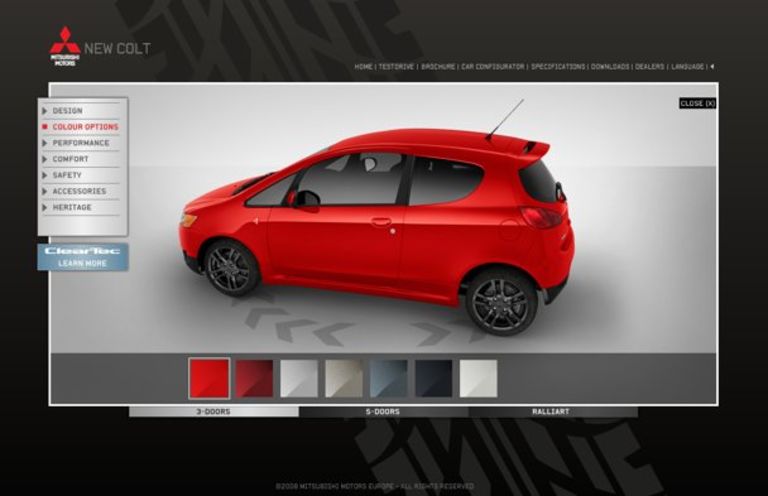Screen dimensions: 768x496
Task: Click the red Colour Options square marker
Action: (45, 127)
